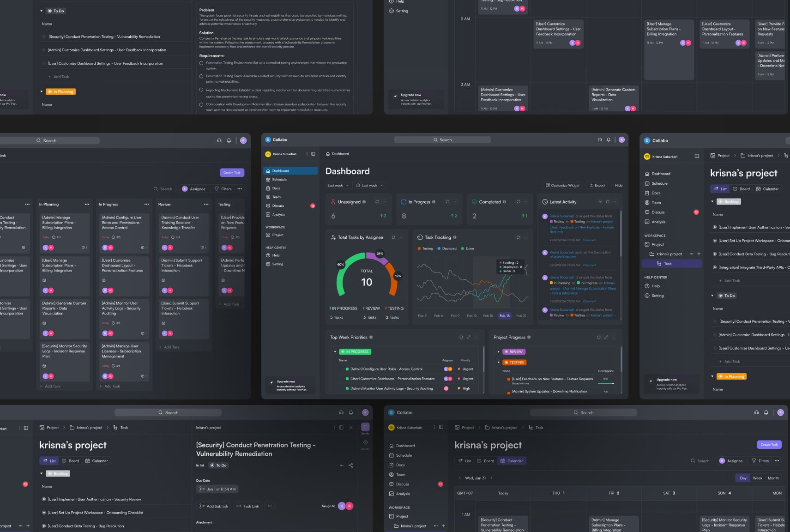Check the Penetration Testing Environment requirement circle
The height and width of the screenshot is (532, 790).
(x=201, y=63)
